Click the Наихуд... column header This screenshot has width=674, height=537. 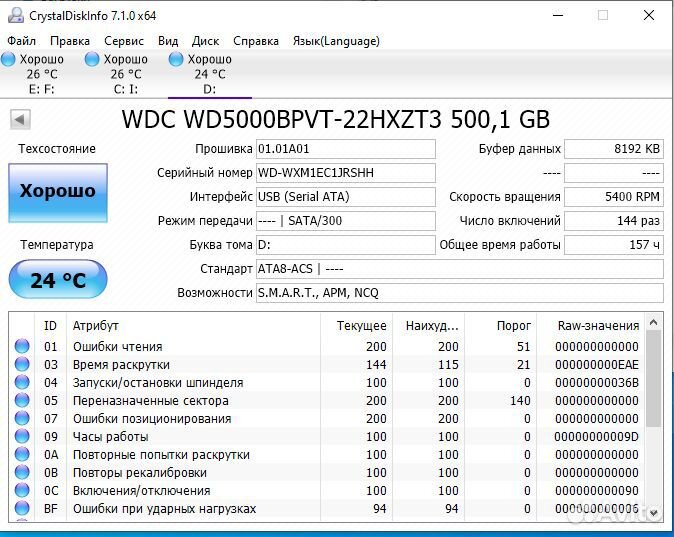(429, 326)
